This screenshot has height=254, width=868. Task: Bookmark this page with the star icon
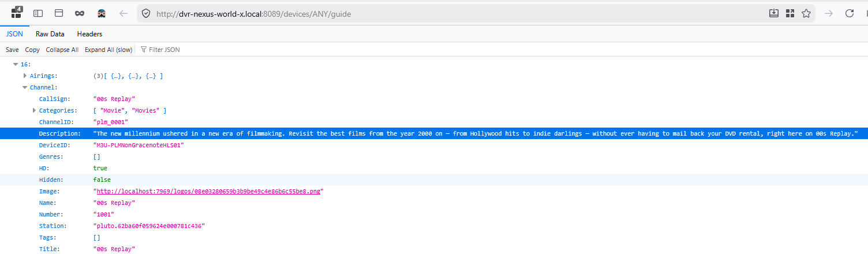click(x=806, y=13)
